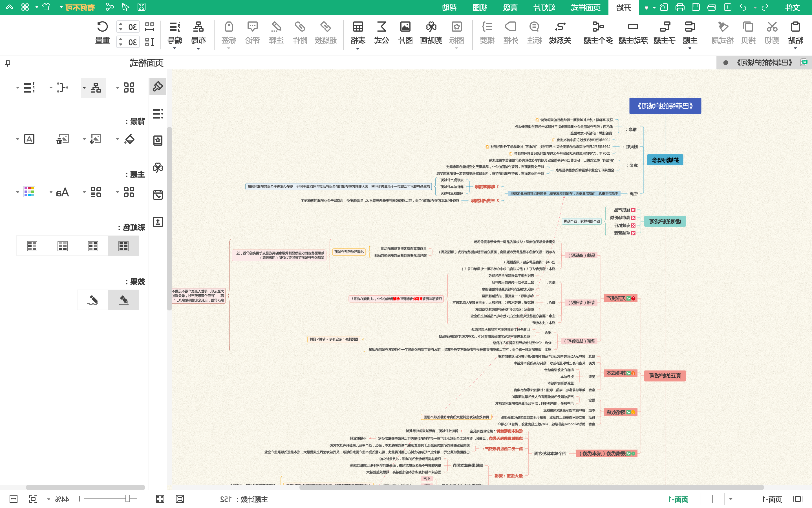
Task: Click the plus button to add a page
Action: [712, 499]
